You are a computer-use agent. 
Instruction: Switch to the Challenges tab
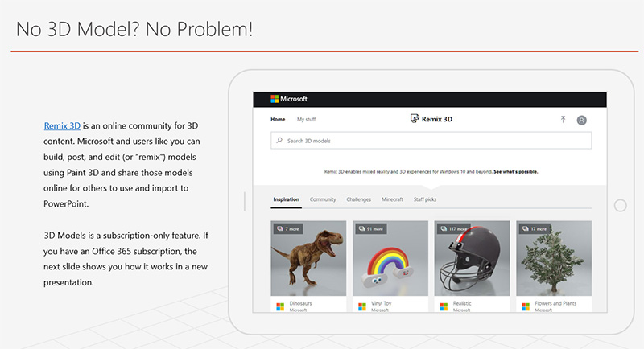pyautogui.click(x=358, y=199)
